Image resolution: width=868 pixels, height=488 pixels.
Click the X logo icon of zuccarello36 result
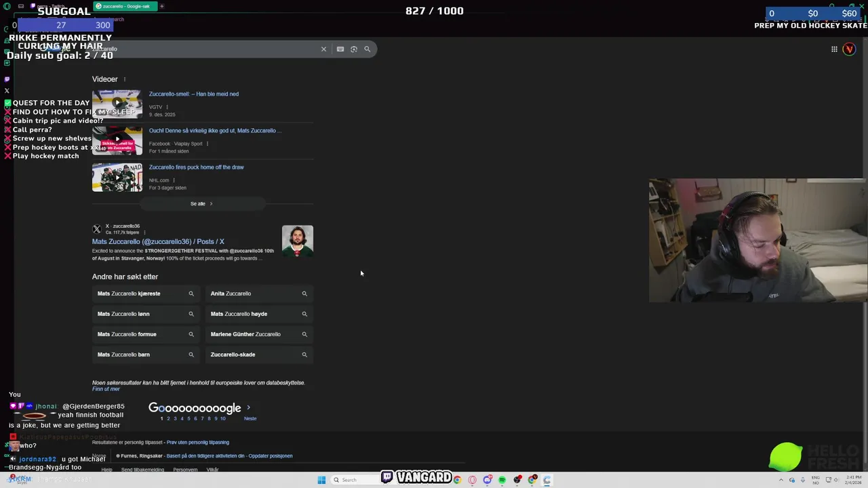point(97,229)
